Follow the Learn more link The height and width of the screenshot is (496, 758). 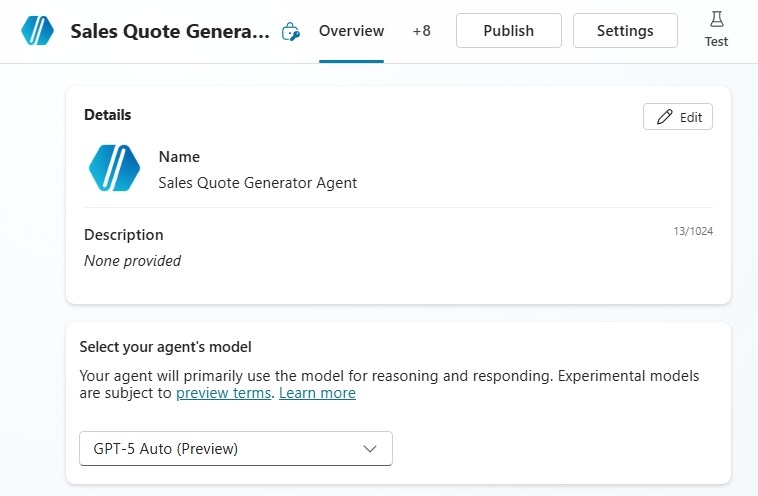(317, 393)
